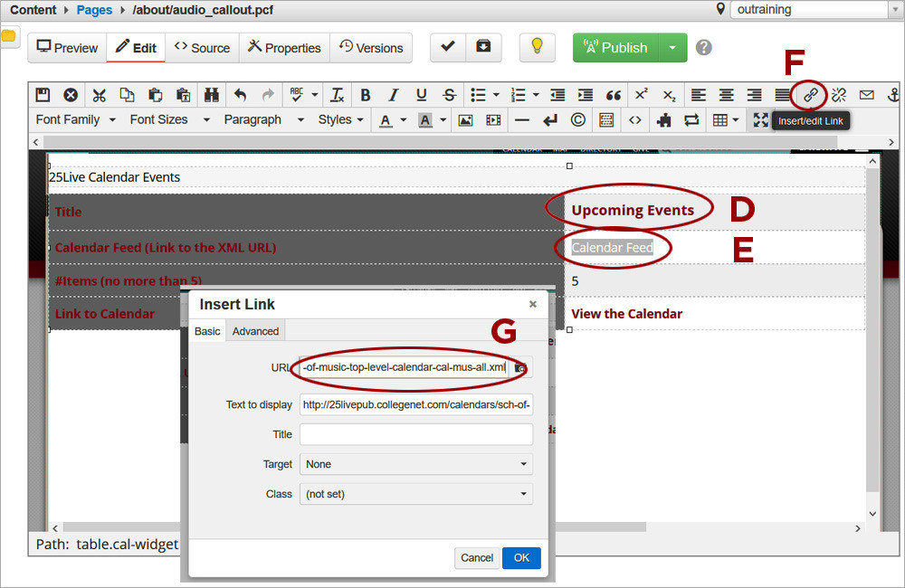Click the green Publish button
This screenshot has width=905, height=588.
pos(615,47)
